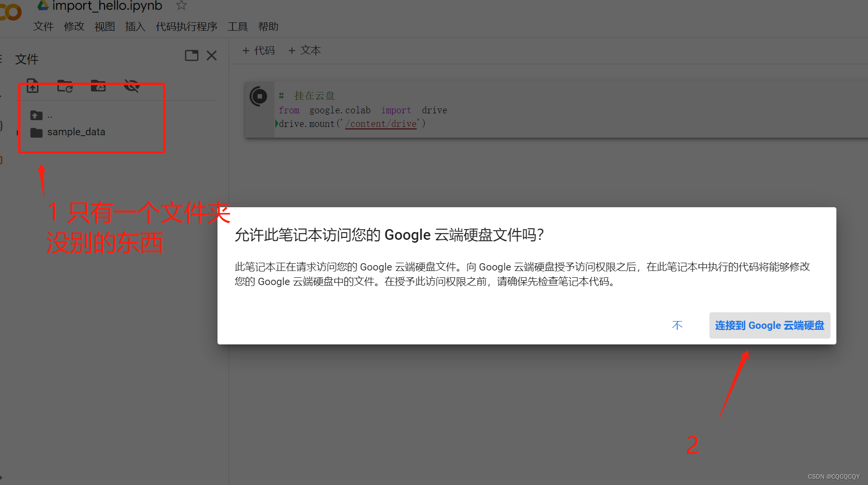Open the 插入 menu

135,26
